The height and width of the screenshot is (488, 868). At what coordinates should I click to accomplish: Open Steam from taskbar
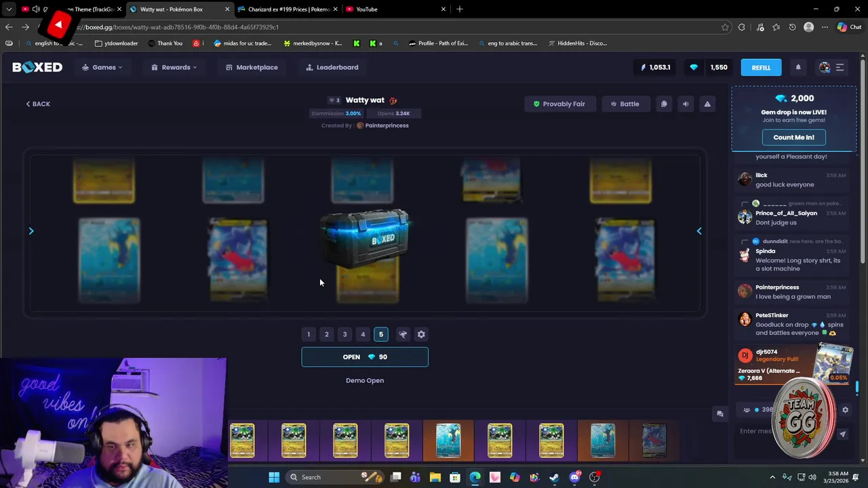(554, 477)
